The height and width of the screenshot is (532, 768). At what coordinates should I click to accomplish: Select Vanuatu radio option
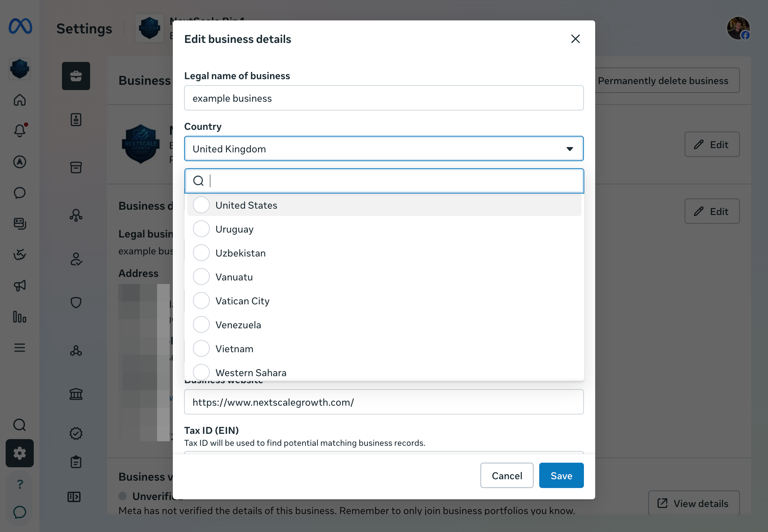click(201, 277)
